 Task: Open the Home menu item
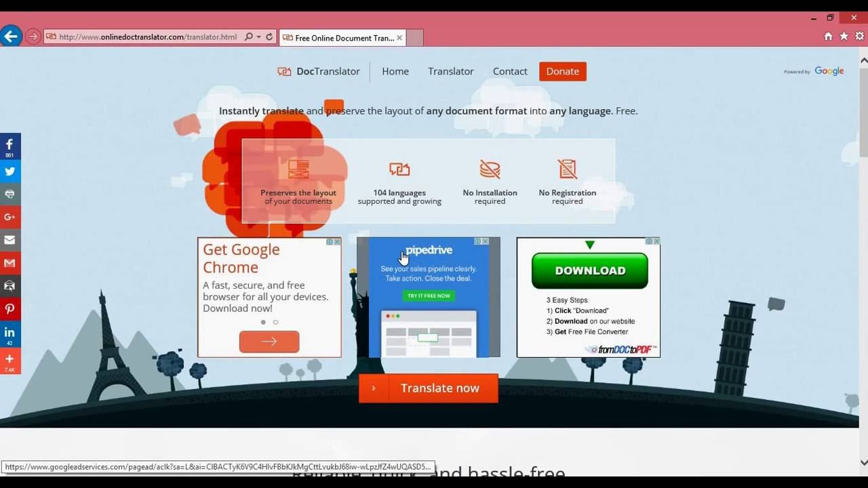pyautogui.click(x=395, y=71)
